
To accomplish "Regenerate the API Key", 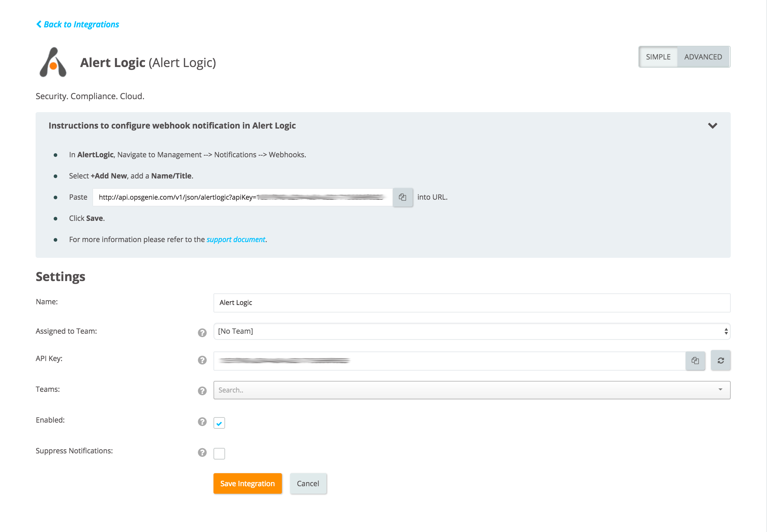I will pos(720,360).
